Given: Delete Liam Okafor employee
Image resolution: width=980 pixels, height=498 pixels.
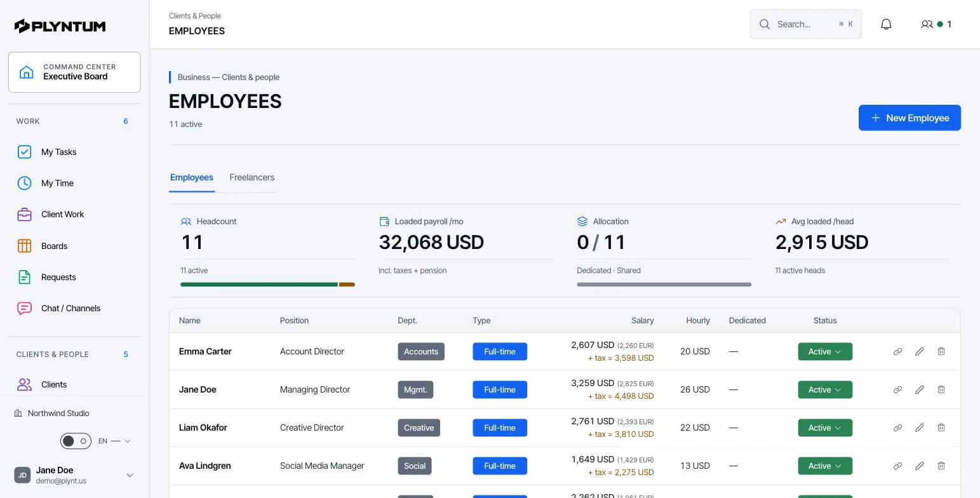Looking at the screenshot, I should click(x=941, y=427).
